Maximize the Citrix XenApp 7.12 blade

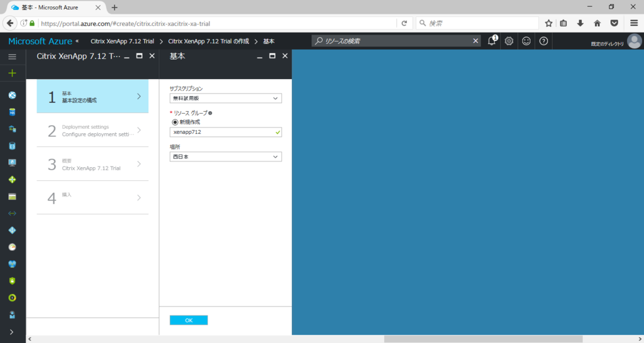[139, 56]
